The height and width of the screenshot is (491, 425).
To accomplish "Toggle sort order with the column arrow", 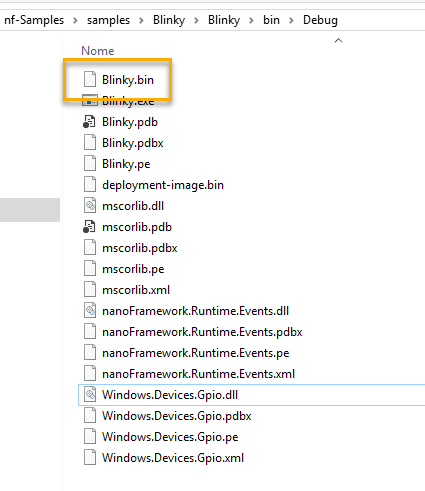I will pos(338,40).
